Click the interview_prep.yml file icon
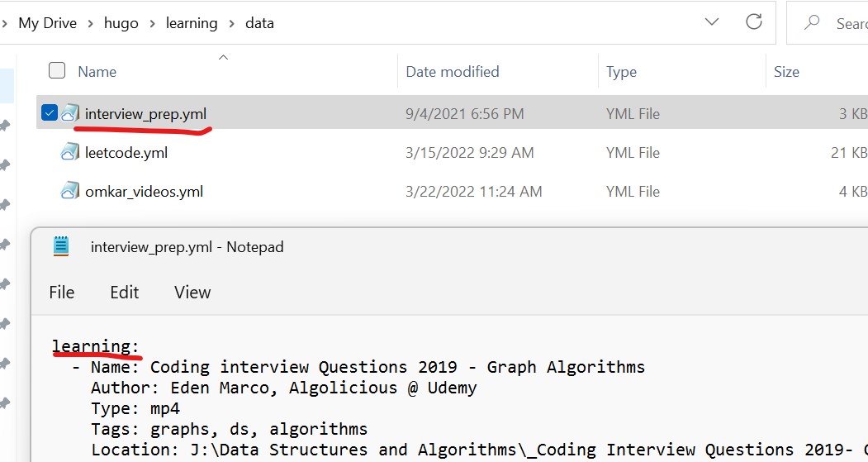The width and height of the screenshot is (868, 462). pos(70,113)
